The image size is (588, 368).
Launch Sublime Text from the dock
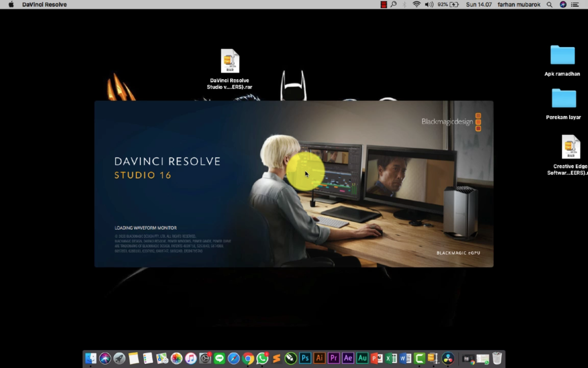(x=276, y=359)
